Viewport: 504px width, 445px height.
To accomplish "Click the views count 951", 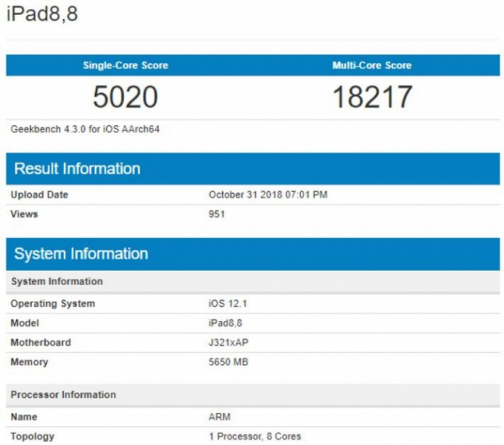I will coord(216,214).
